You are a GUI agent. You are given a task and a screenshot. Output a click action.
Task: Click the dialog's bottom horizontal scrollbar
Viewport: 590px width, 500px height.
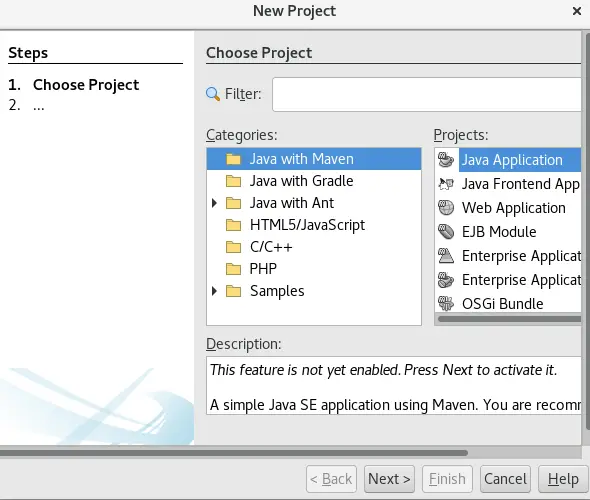pyautogui.click(x=234, y=453)
